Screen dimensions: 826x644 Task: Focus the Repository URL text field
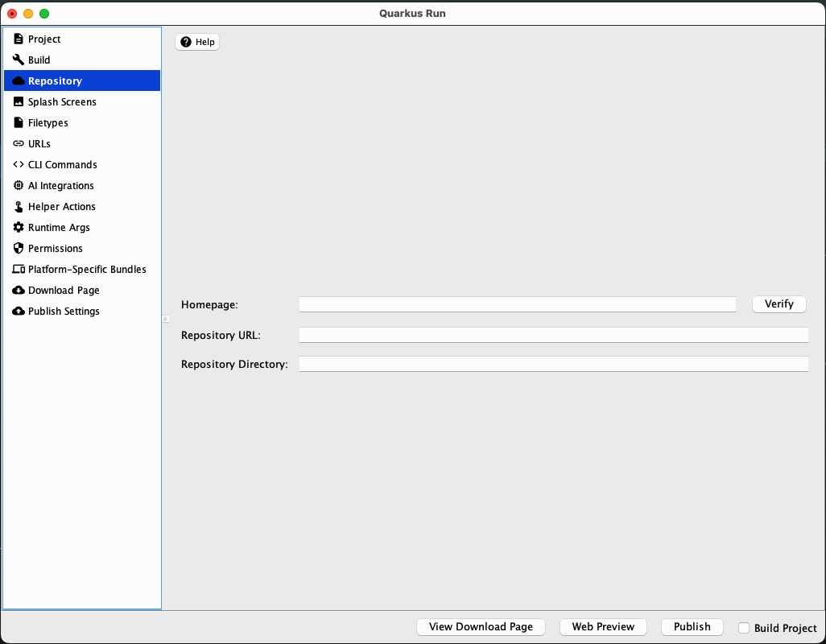click(554, 335)
